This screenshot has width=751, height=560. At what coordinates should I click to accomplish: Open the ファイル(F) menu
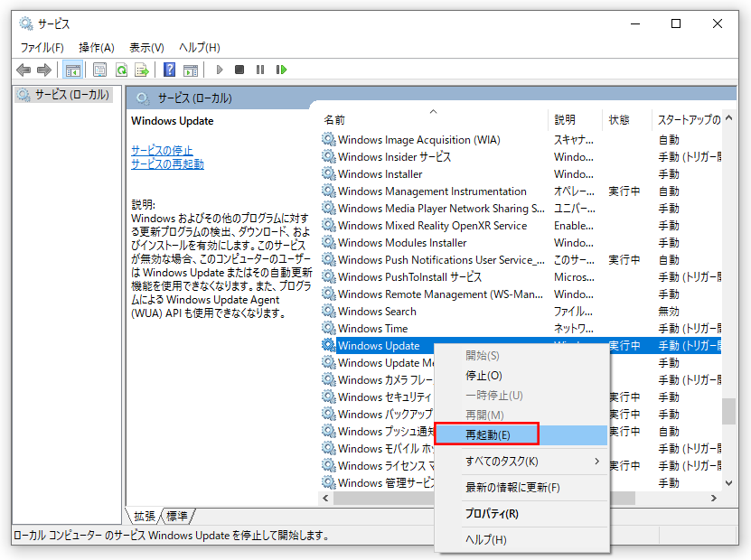point(42,47)
